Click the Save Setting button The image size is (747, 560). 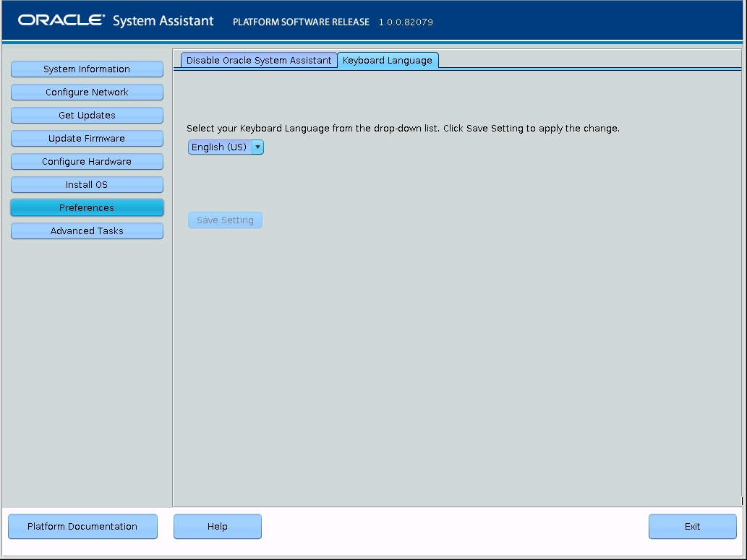(225, 220)
